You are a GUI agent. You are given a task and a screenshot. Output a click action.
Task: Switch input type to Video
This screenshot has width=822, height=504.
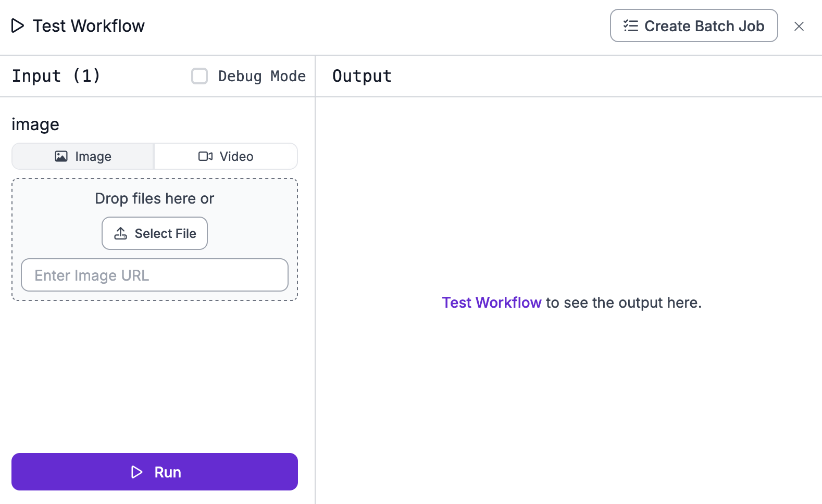tap(226, 156)
